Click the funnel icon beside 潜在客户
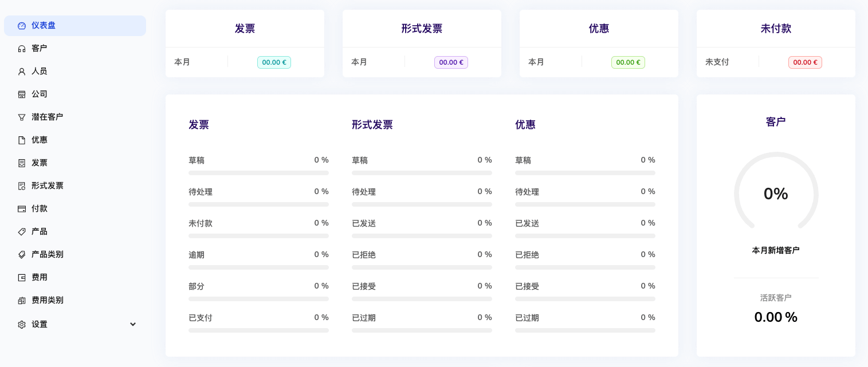 click(x=22, y=117)
